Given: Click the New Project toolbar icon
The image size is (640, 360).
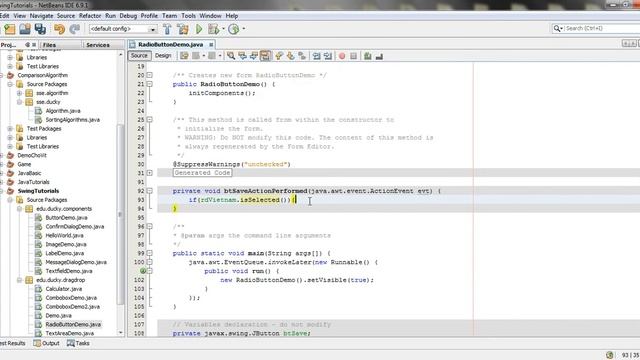Looking at the screenshot, I should 10,29.
